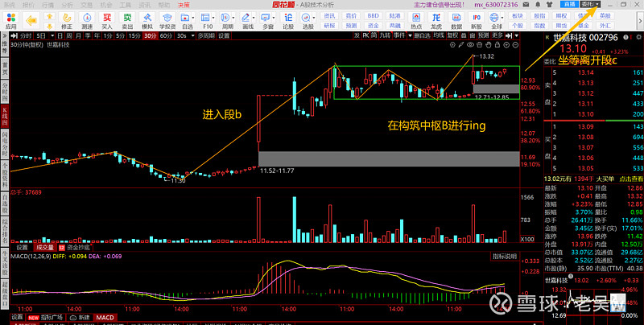This screenshot has width=644, height=325.
Task: Switch to the 60分 period tab
Action: click(166, 35)
